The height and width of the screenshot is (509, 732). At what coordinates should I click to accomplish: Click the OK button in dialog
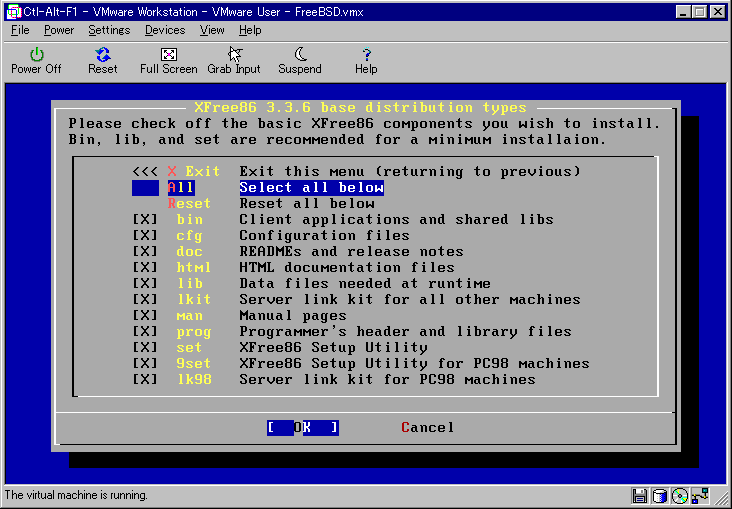(x=303, y=427)
